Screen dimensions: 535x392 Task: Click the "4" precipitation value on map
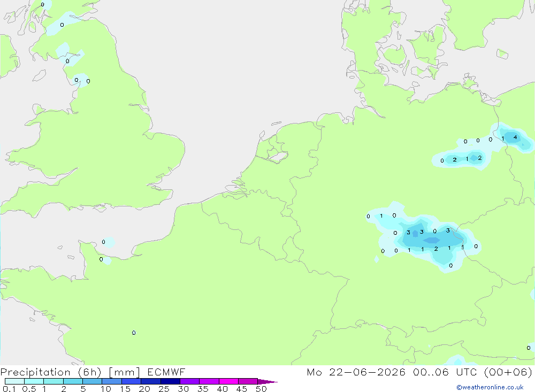(x=515, y=137)
